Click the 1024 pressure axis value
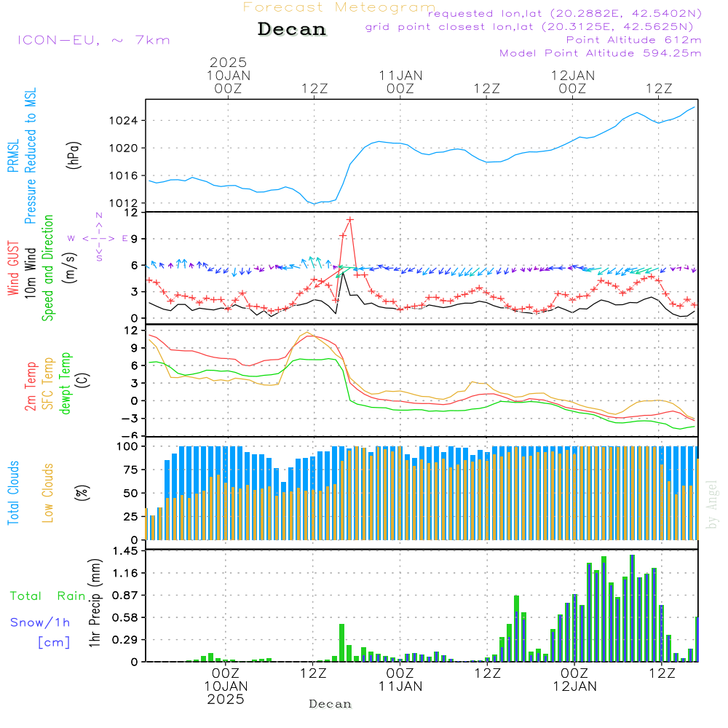728x728 pixels. (x=123, y=121)
